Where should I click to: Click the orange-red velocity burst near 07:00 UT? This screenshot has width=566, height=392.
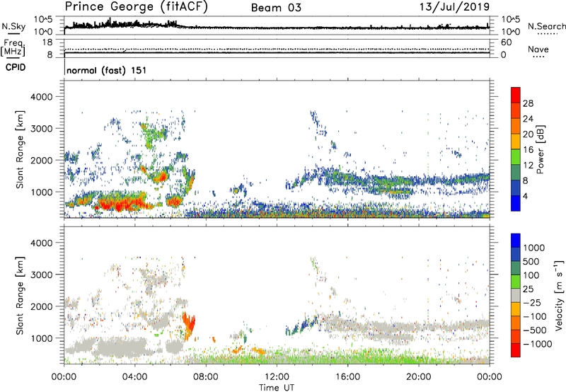[188, 325]
